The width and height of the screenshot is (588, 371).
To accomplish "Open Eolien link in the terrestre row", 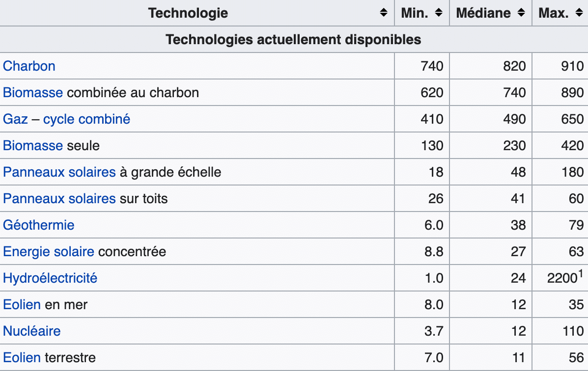I will pos(22,358).
